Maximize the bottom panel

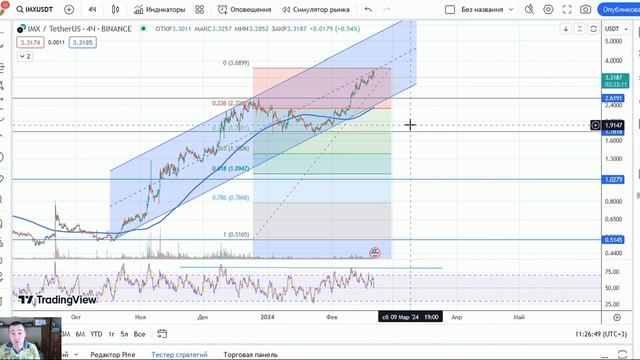(622, 354)
